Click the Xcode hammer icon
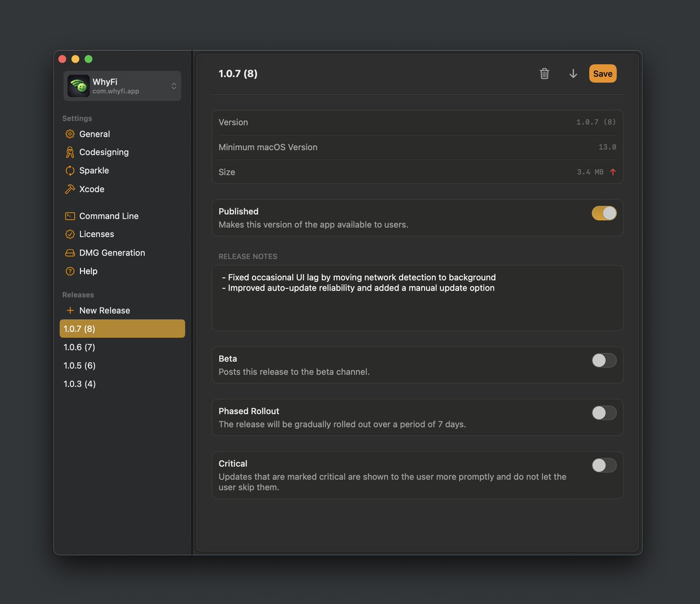The width and height of the screenshot is (700, 604). pos(70,189)
